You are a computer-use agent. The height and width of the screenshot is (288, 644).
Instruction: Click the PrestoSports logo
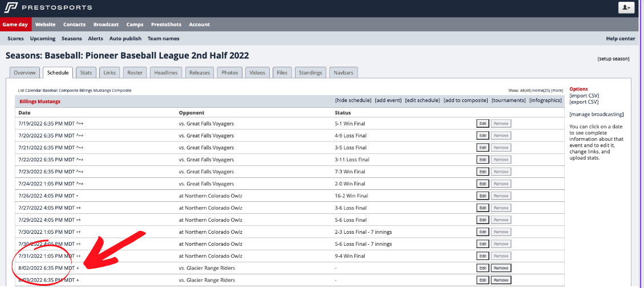coord(48,7)
